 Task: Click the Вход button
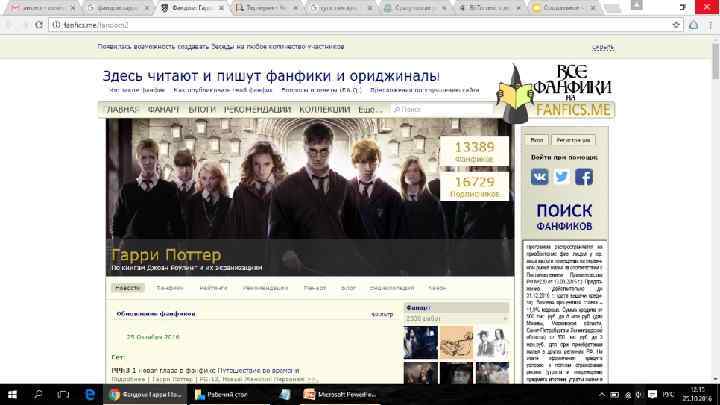(536, 140)
